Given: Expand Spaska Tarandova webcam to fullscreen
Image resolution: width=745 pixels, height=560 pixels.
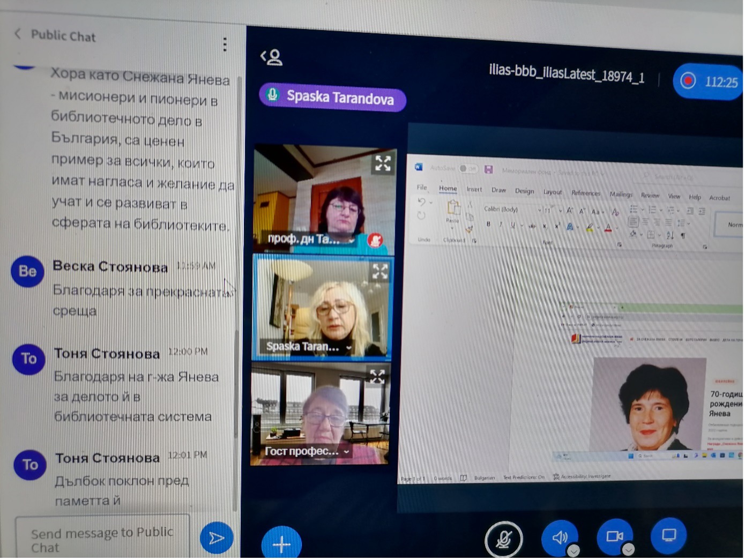Looking at the screenshot, I should click(380, 272).
